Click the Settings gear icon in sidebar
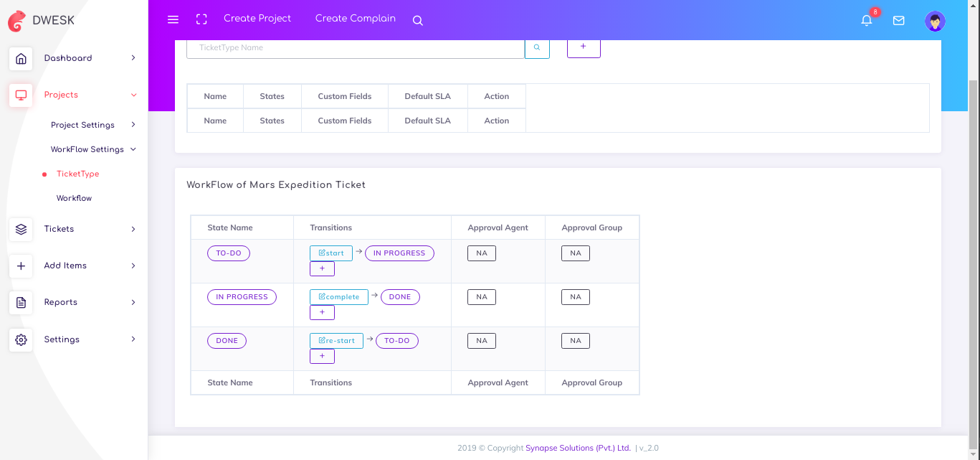Screen dimensions: 980x460 pyautogui.click(x=21, y=339)
